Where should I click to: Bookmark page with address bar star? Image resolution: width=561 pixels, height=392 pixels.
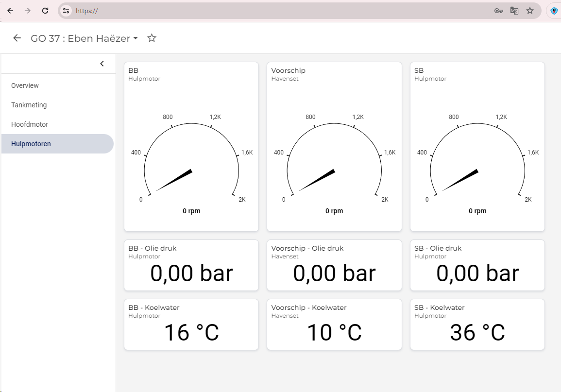(x=530, y=11)
